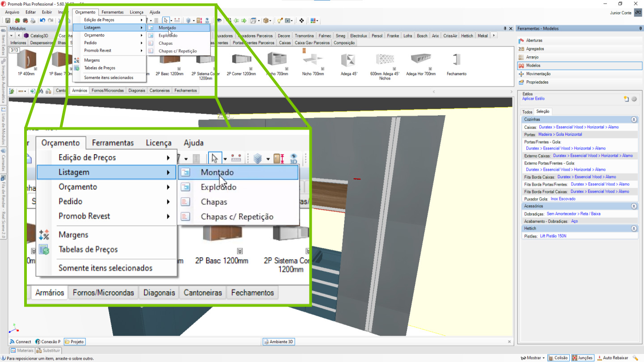This screenshot has width=644, height=362.
Task: Click the Print icon in the toolbar
Action: pyautogui.click(x=33, y=21)
